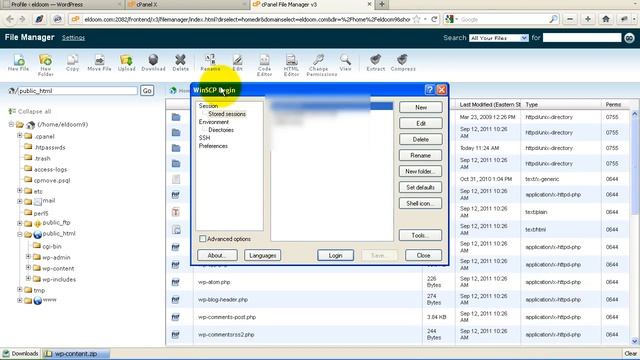Select Stored sessions in WinSCP tree
Screen dimensions: 640x360
coord(227,114)
